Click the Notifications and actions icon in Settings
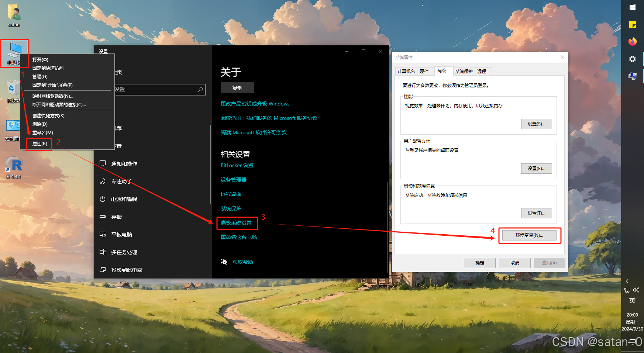Image resolution: width=644 pixels, height=353 pixels. click(x=103, y=163)
